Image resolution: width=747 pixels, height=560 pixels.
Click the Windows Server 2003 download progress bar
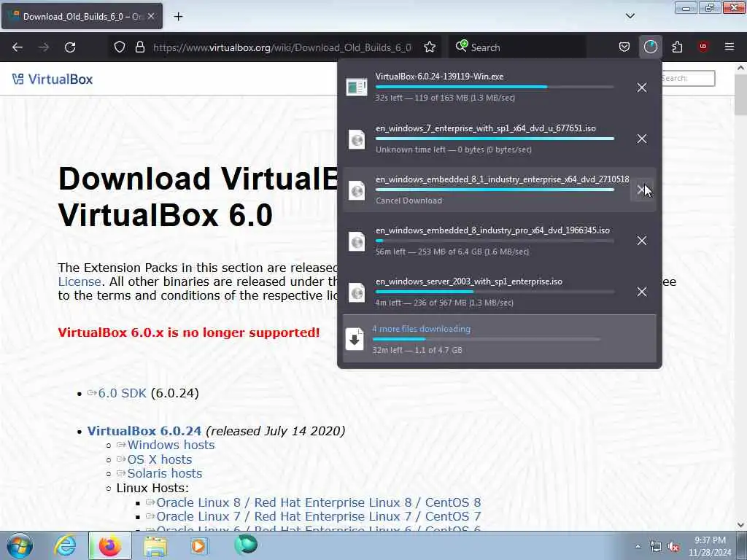pos(495,292)
